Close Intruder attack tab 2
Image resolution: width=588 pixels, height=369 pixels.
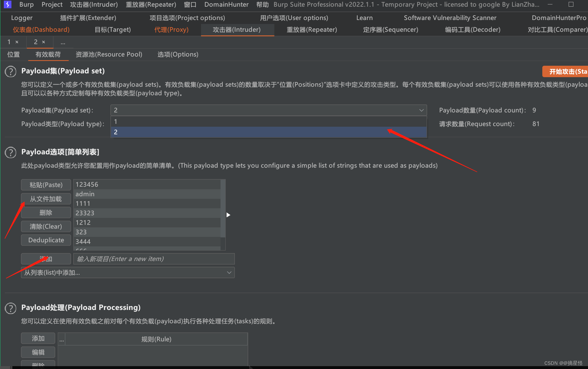click(43, 42)
